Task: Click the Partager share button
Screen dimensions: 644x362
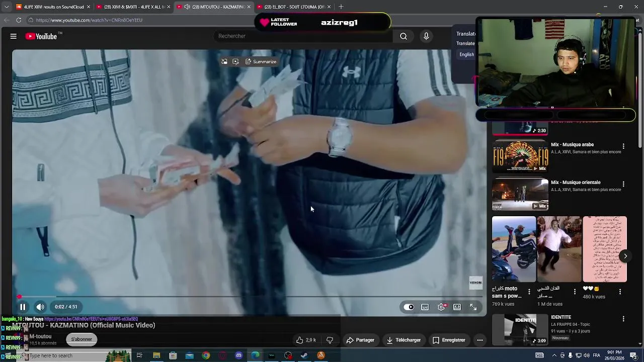Action: [x=361, y=340]
